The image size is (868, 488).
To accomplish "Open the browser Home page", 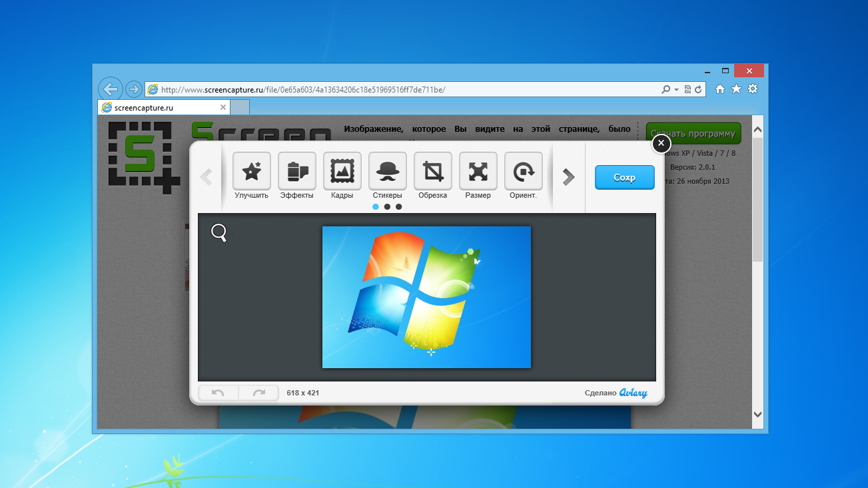I will pyautogui.click(x=720, y=89).
